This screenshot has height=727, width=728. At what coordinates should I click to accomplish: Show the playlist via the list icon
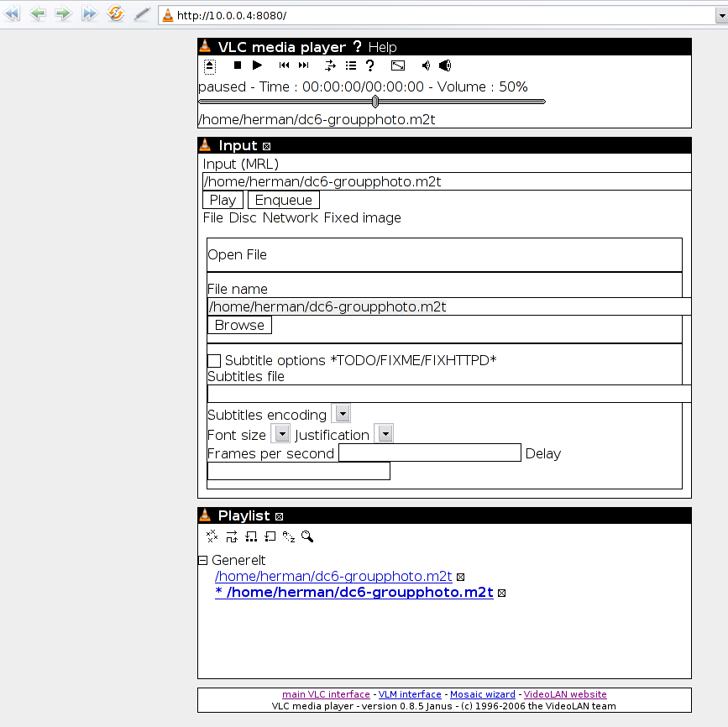pos(351,65)
